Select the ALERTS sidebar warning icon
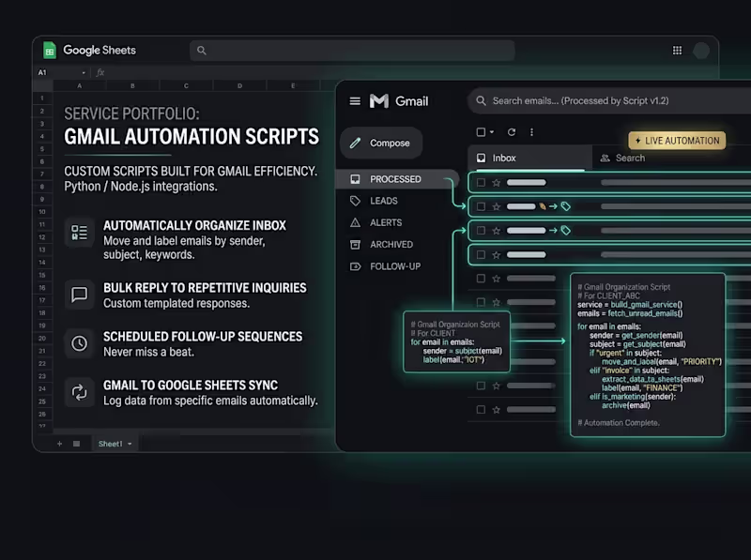 (x=354, y=222)
